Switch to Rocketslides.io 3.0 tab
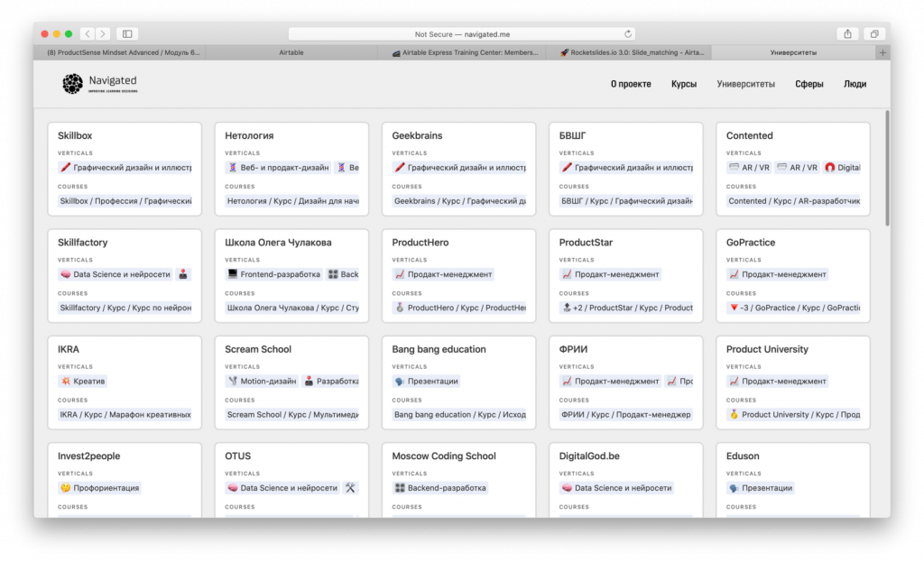The height and width of the screenshot is (562, 924). point(631,52)
